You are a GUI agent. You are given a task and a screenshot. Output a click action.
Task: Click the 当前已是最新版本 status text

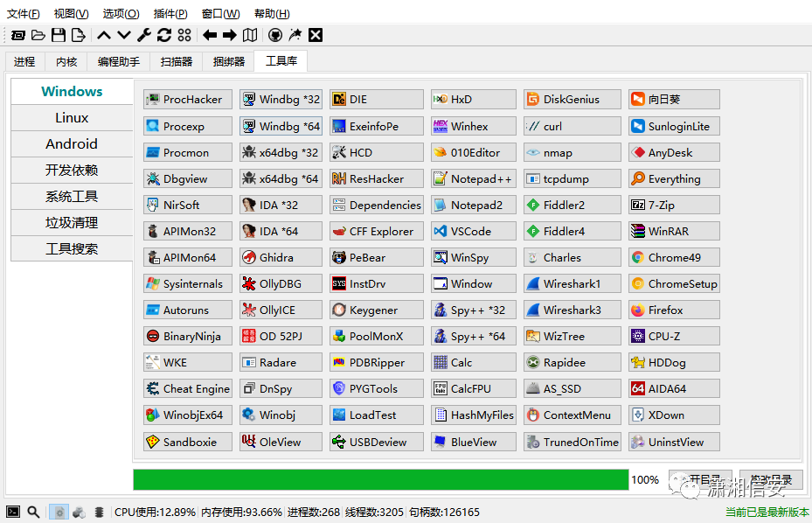coord(767,513)
